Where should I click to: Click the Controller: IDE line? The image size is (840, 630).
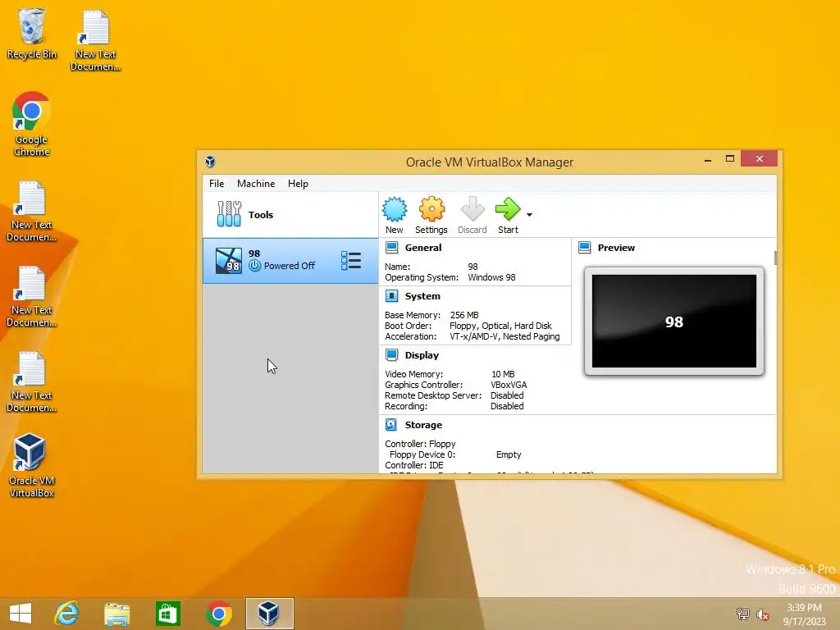tap(414, 465)
